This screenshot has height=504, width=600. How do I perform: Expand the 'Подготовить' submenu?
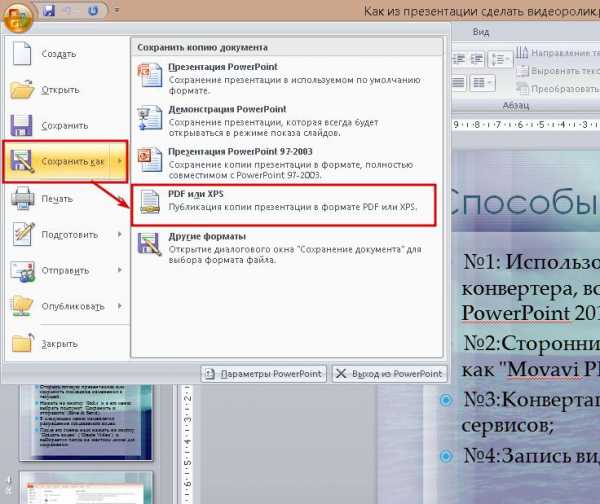(x=120, y=234)
